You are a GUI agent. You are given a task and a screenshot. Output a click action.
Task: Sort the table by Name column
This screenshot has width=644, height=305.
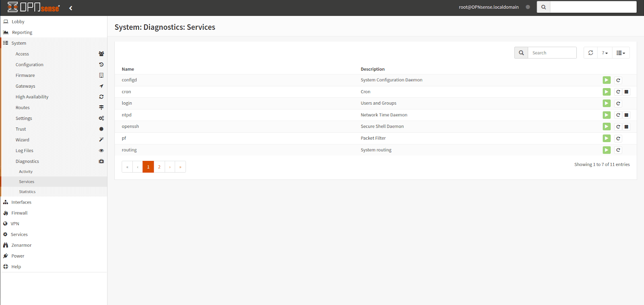128,69
